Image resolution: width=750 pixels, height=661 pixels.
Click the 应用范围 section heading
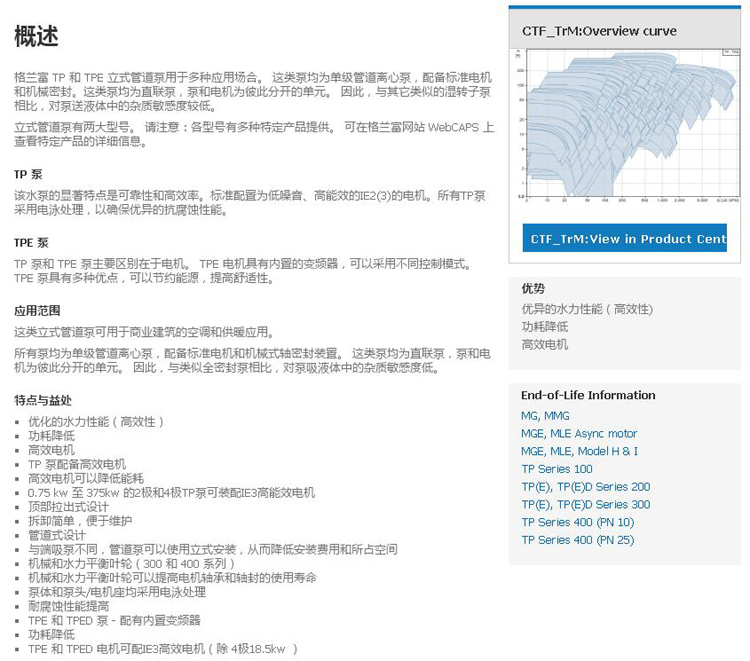point(37,310)
